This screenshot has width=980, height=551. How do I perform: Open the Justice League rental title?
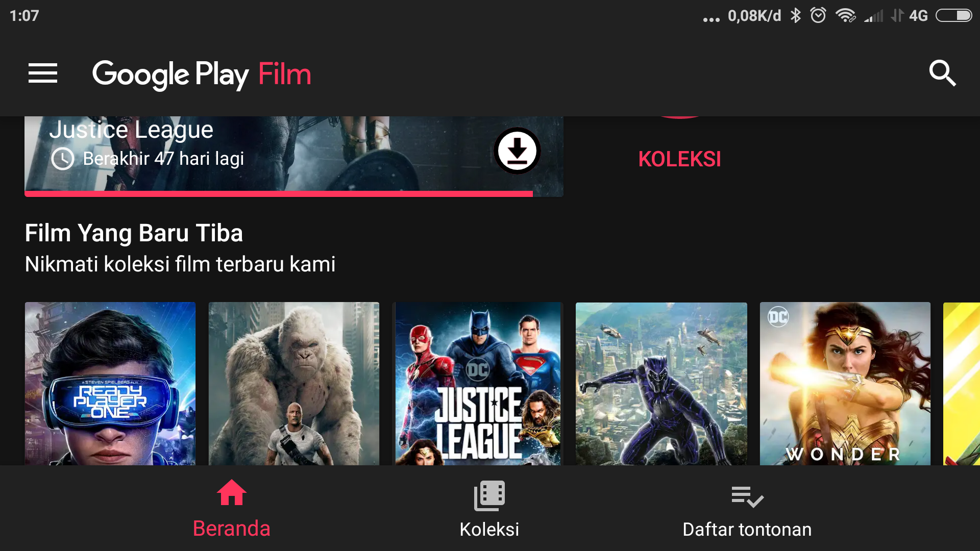point(131,130)
